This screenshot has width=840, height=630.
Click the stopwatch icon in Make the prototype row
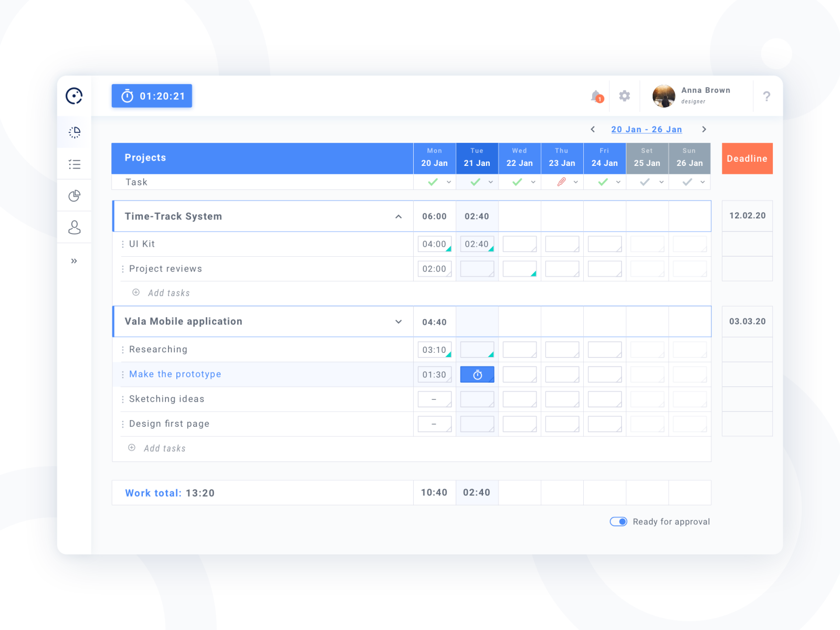(x=477, y=374)
